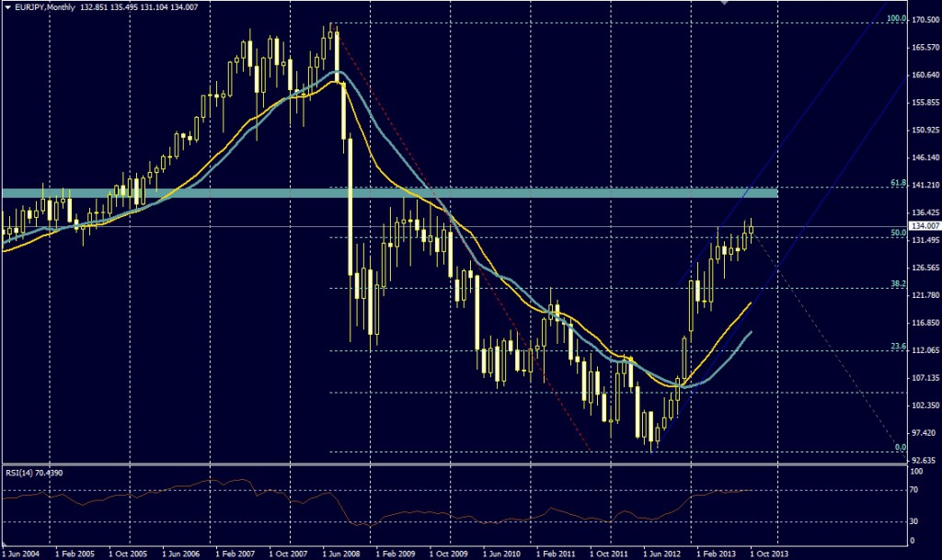Click the 1 Jun 2004 date label

(x=20, y=554)
